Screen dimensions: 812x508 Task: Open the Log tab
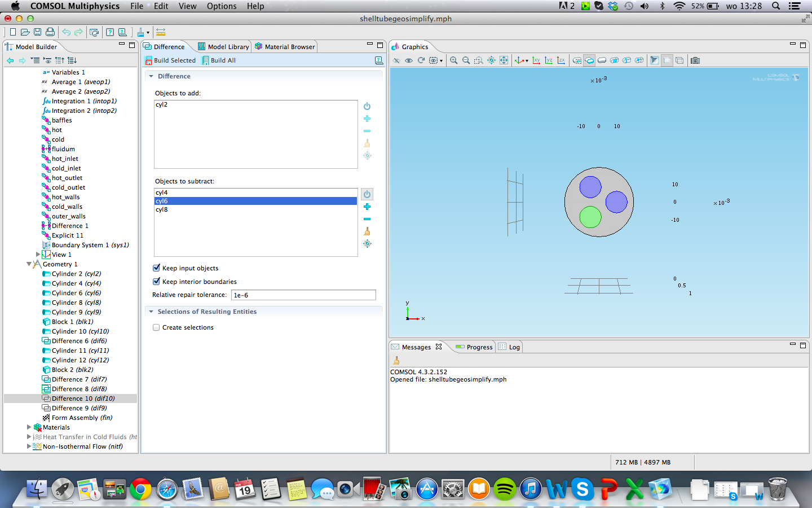coord(509,347)
